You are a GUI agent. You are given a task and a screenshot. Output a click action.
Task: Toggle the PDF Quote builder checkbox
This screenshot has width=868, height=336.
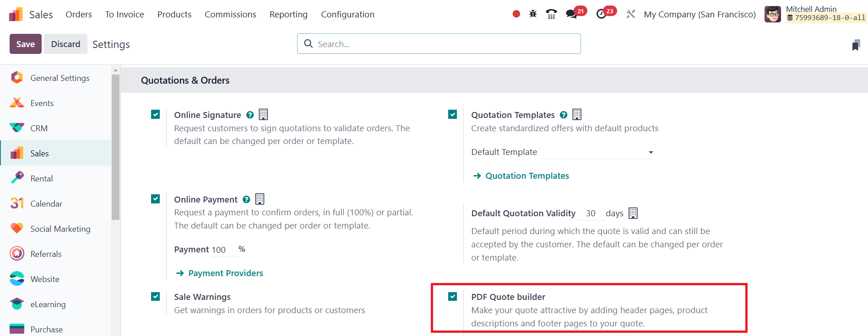(453, 297)
